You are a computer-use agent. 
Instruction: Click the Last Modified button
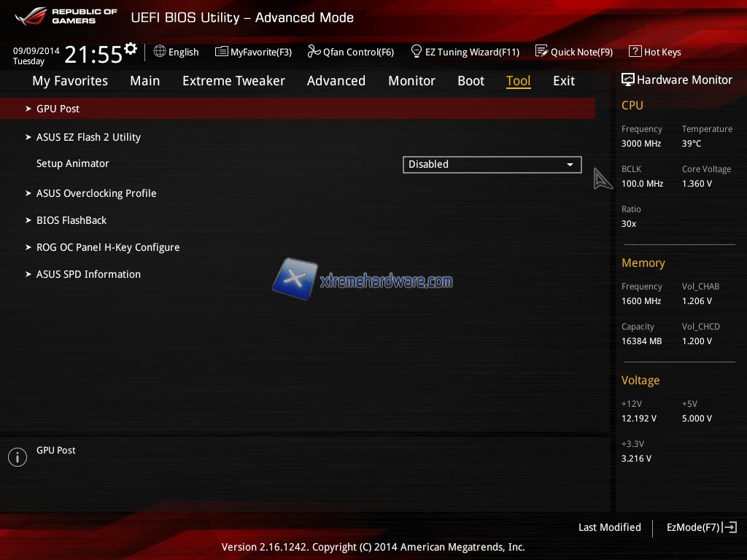pos(609,527)
